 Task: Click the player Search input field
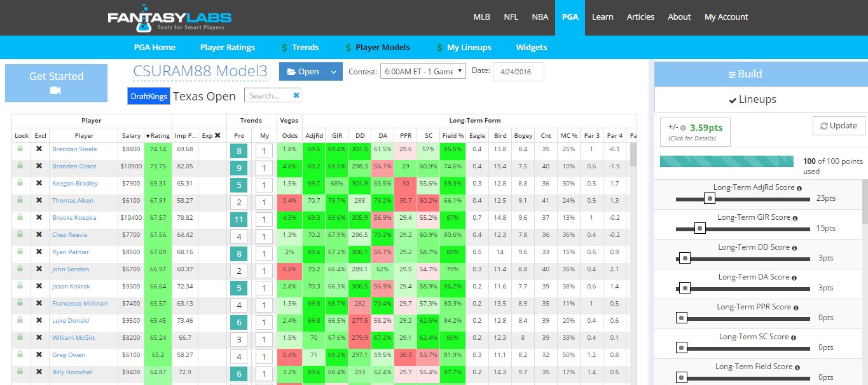269,95
